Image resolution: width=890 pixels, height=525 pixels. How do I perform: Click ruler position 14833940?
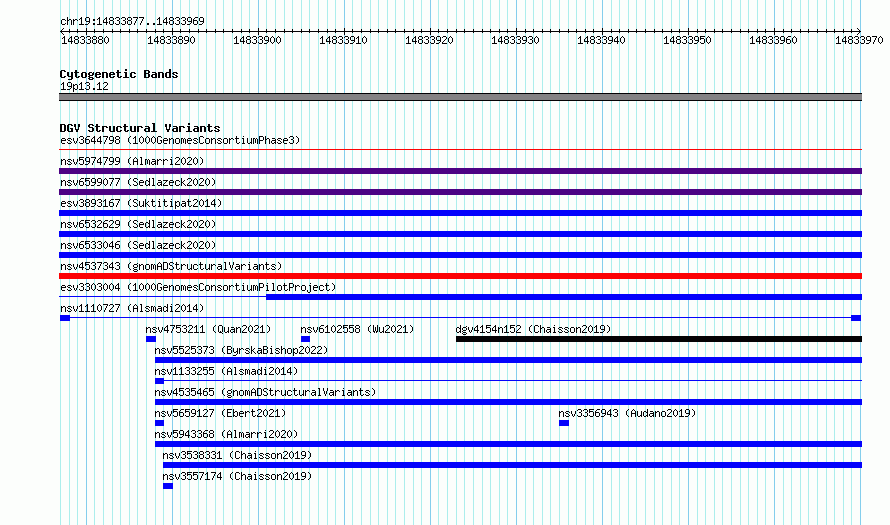[601, 40]
